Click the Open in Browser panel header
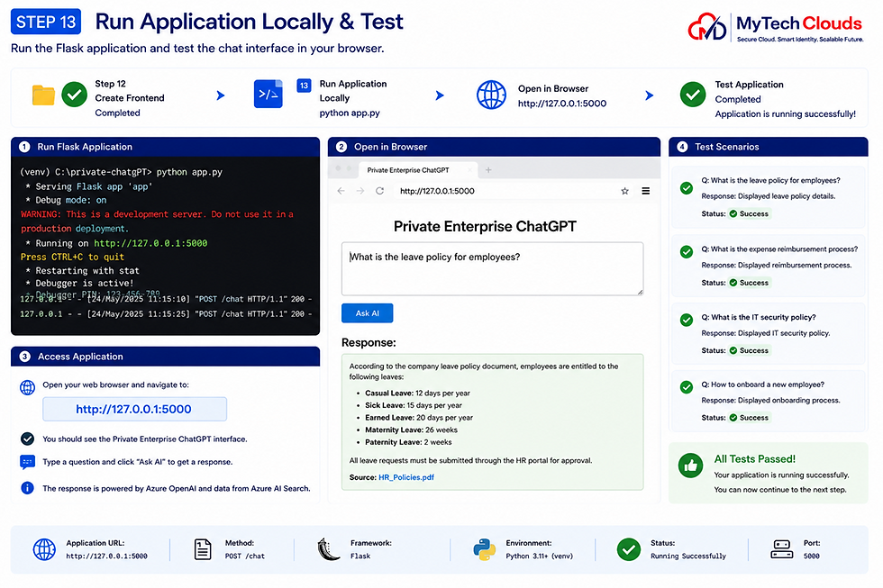This screenshot has width=883, height=588. (x=494, y=147)
